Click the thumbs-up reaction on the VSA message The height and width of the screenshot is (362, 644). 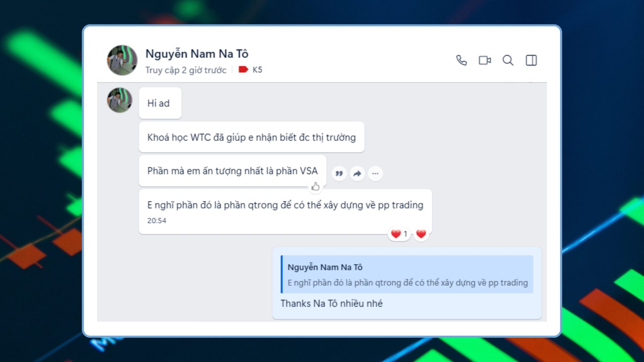coord(316,186)
